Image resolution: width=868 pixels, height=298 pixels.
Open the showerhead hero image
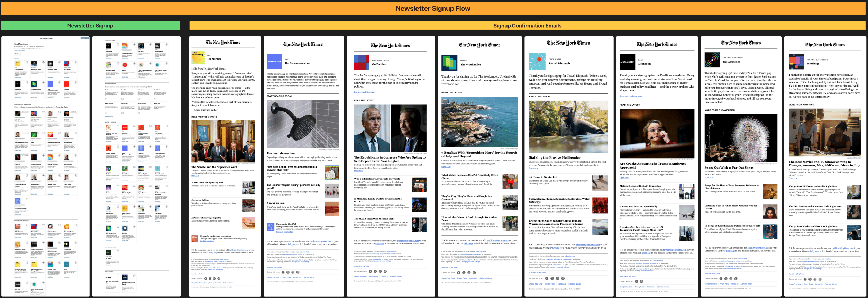pos(303,124)
